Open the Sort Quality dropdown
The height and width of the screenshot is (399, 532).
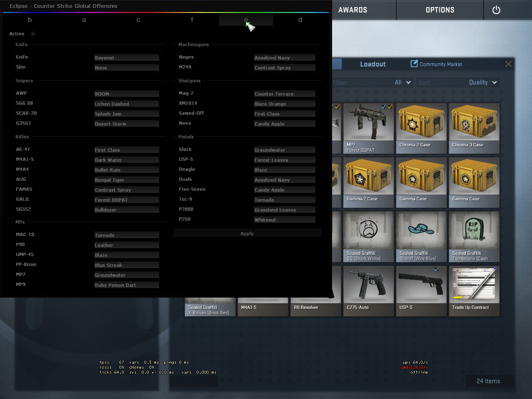pos(482,82)
